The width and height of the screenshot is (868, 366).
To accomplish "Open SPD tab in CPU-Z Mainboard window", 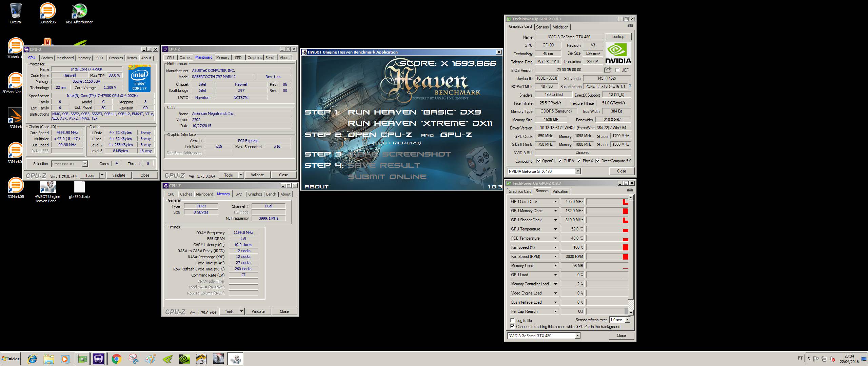I will tap(238, 58).
